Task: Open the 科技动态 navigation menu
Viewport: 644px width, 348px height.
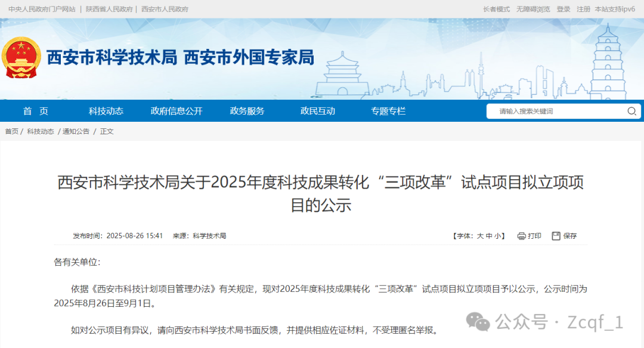Action: [106, 111]
